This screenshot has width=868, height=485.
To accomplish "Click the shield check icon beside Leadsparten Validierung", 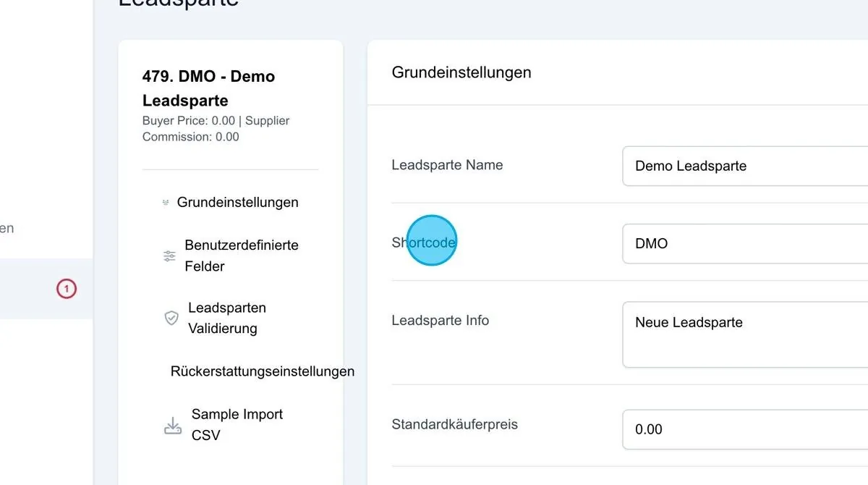I will click(x=171, y=318).
